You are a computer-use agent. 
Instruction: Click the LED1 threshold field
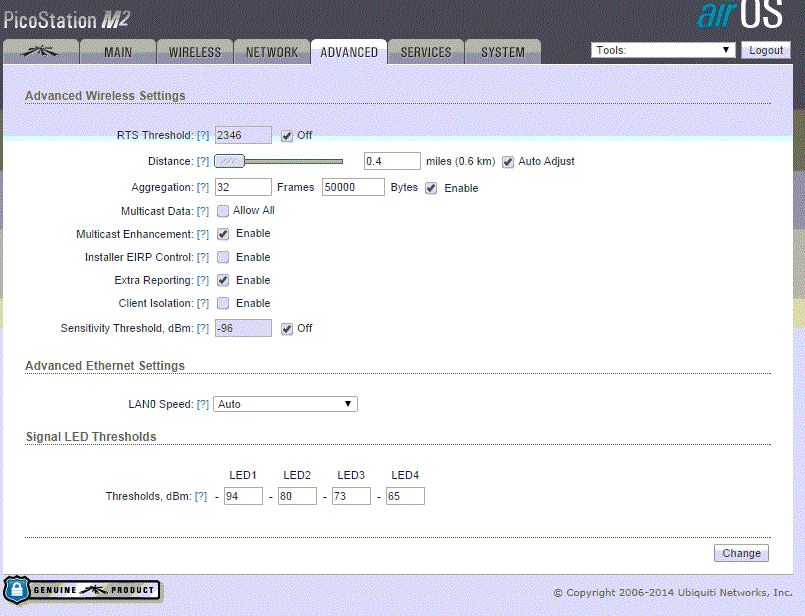(x=243, y=496)
